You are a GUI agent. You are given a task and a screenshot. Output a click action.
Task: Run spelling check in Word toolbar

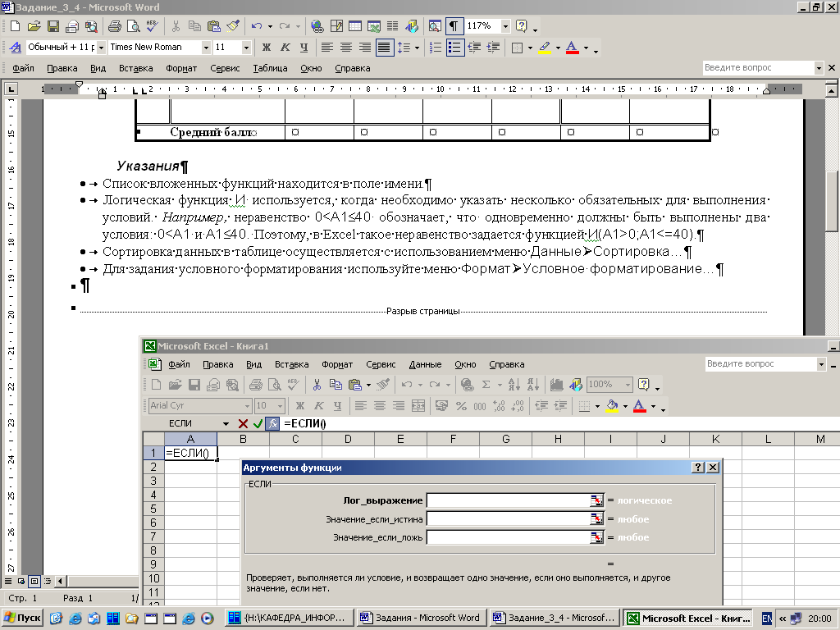(152, 25)
